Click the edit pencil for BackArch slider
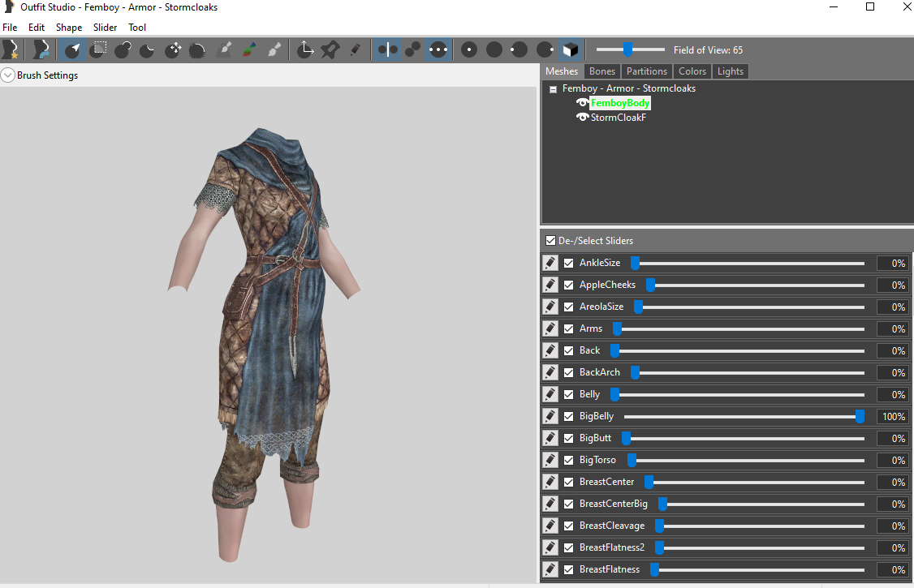 (x=550, y=372)
